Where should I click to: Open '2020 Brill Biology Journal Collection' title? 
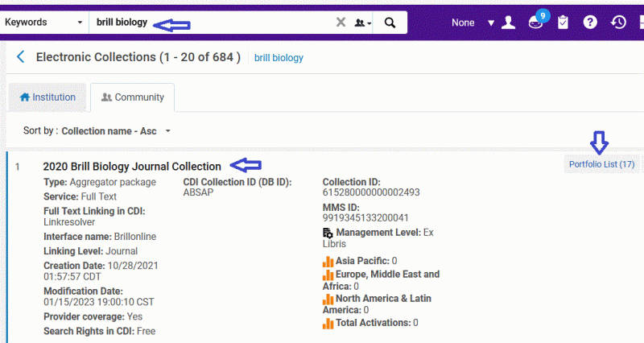pyautogui.click(x=132, y=167)
